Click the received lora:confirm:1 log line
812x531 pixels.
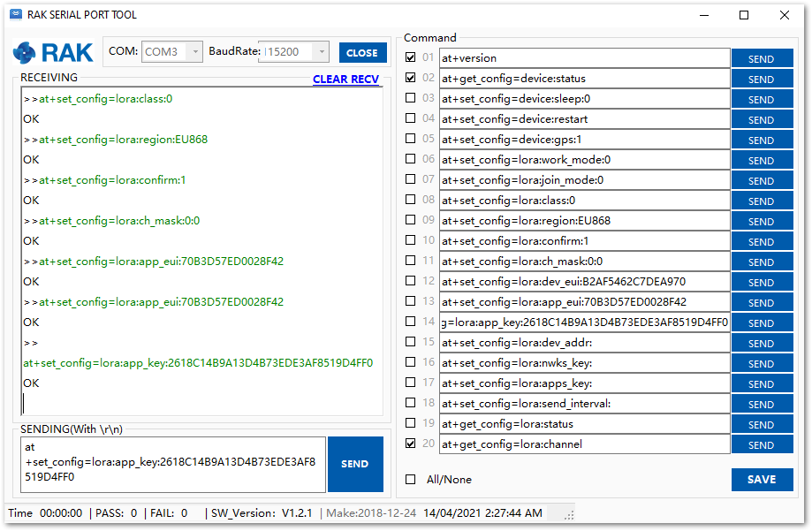(104, 180)
